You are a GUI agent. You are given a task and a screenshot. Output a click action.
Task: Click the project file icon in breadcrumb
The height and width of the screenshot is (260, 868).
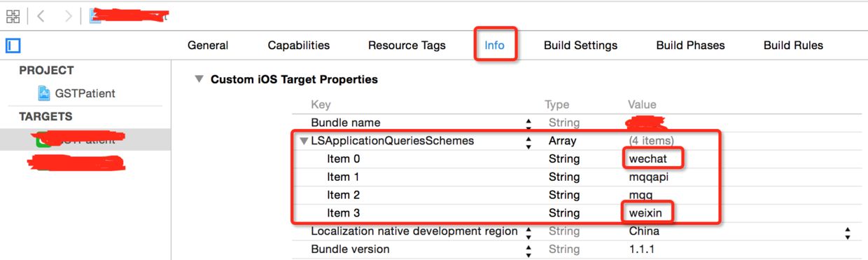click(95, 15)
